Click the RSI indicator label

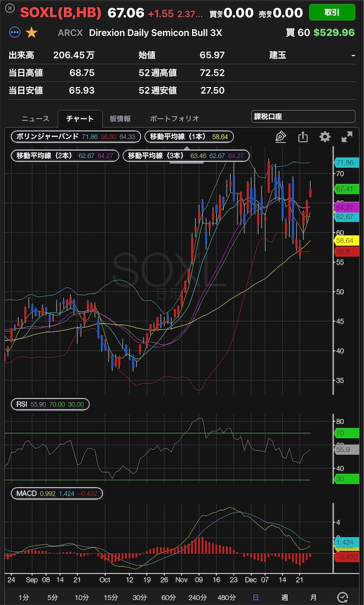(x=50, y=404)
